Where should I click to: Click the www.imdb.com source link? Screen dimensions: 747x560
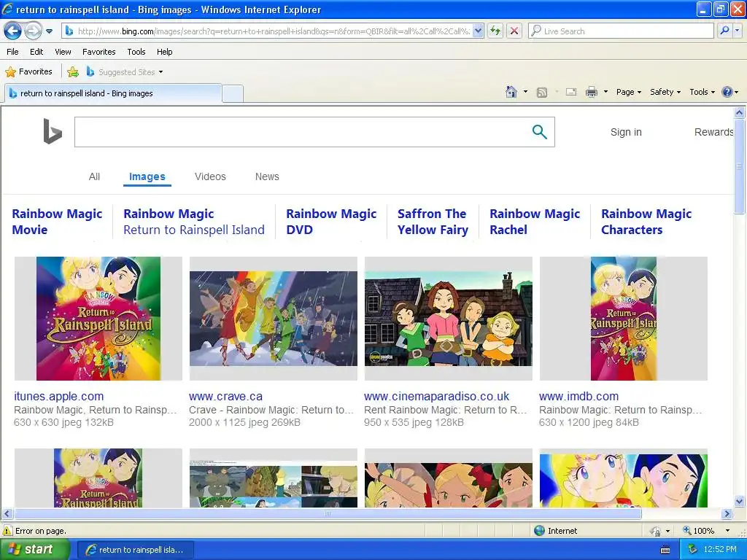click(578, 396)
